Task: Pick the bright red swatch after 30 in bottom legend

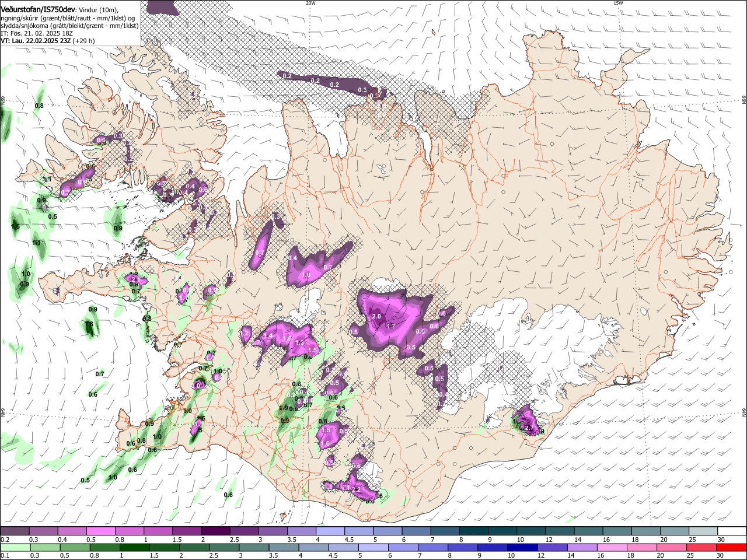Action: tap(731, 548)
